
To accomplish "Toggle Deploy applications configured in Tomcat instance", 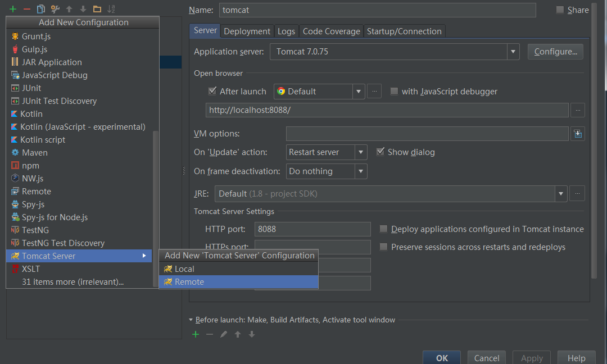I will coord(383,229).
